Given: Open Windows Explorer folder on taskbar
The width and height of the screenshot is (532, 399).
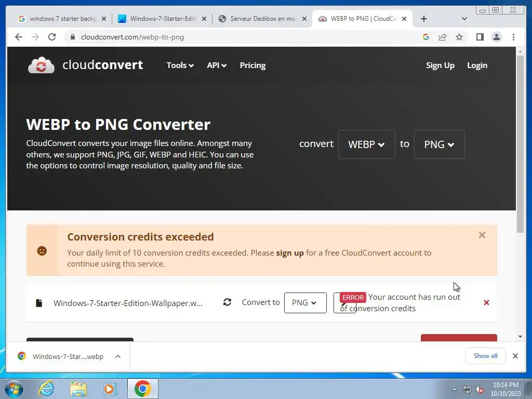Looking at the screenshot, I should click(x=78, y=389).
